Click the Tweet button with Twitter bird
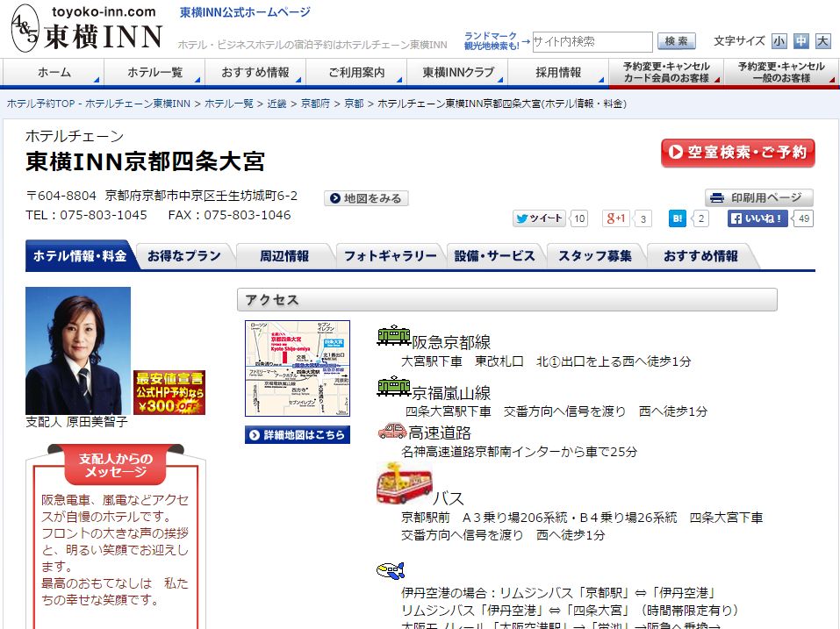840x629 pixels. tap(539, 218)
